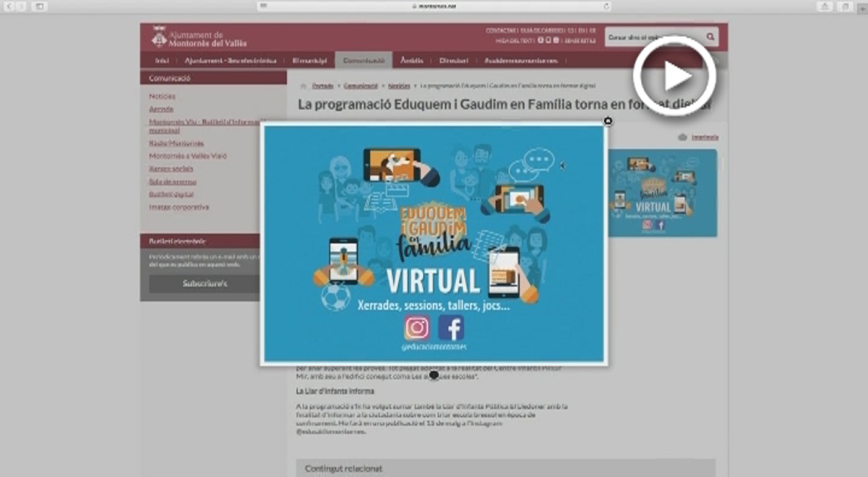Open the Imatge corporativa sidebar link
Image resolution: width=868 pixels, height=477 pixels.
click(179, 207)
